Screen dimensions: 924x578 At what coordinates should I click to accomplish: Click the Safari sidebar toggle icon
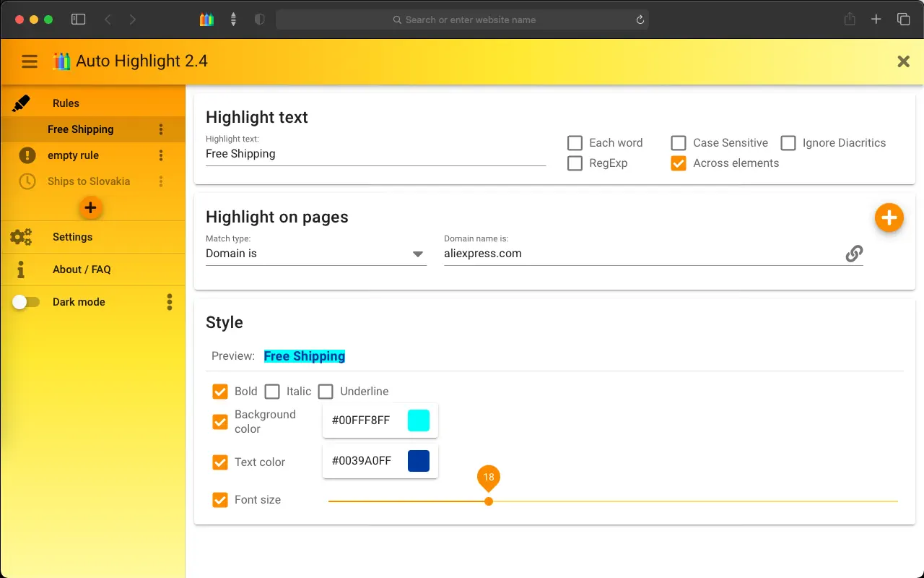(79, 20)
